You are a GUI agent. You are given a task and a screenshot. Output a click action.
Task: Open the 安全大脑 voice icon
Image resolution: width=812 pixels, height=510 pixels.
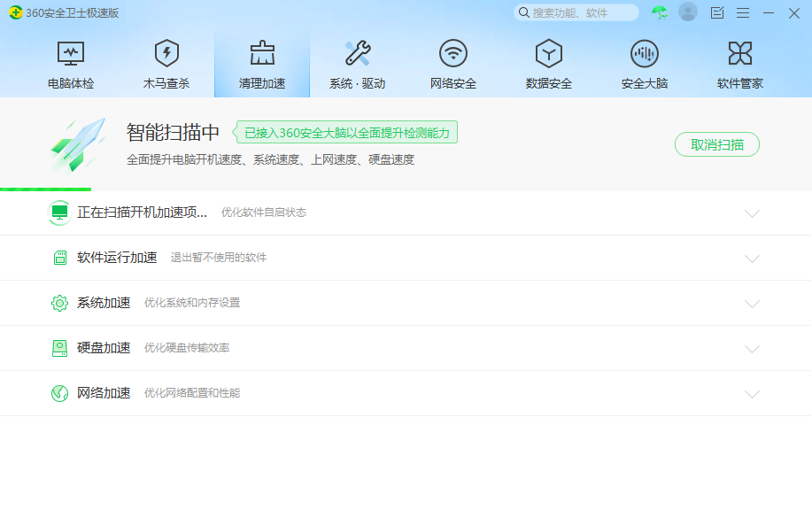(x=645, y=53)
